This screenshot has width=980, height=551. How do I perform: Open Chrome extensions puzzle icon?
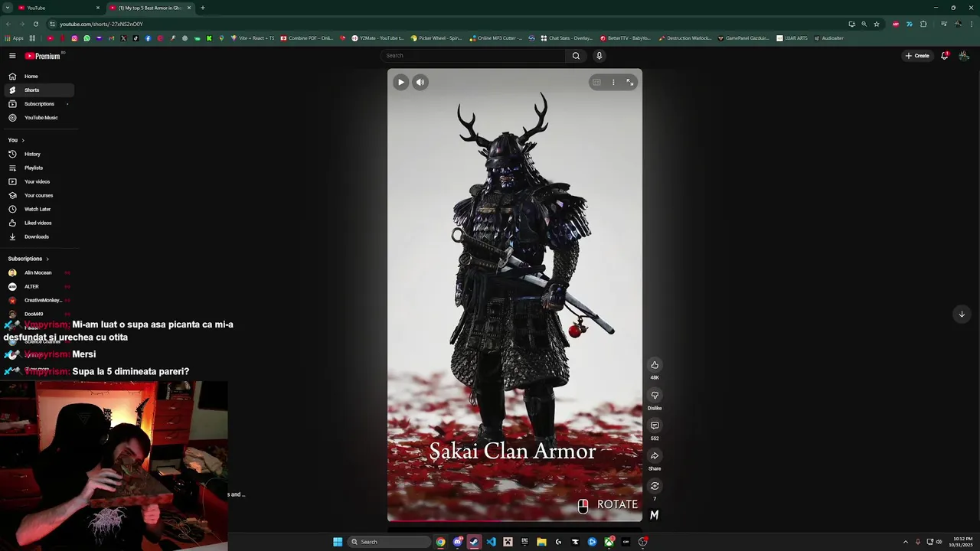click(923, 24)
